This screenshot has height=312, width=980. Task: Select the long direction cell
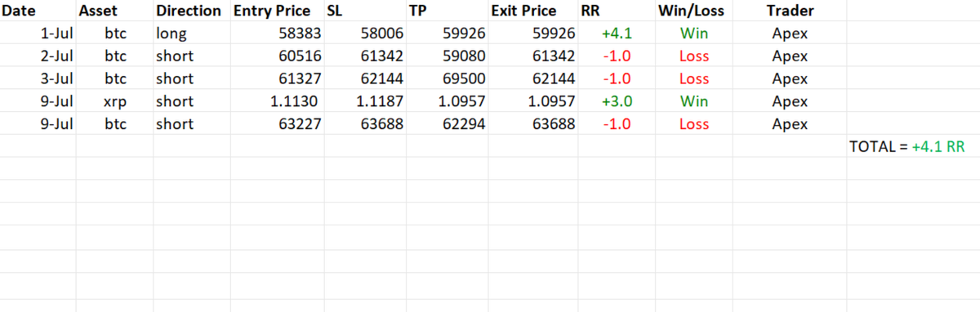pyautogui.click(x=192, y=34)
